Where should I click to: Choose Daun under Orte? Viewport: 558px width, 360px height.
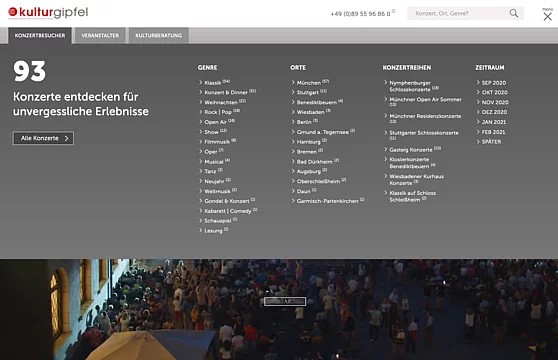click(x=304, y=191)
